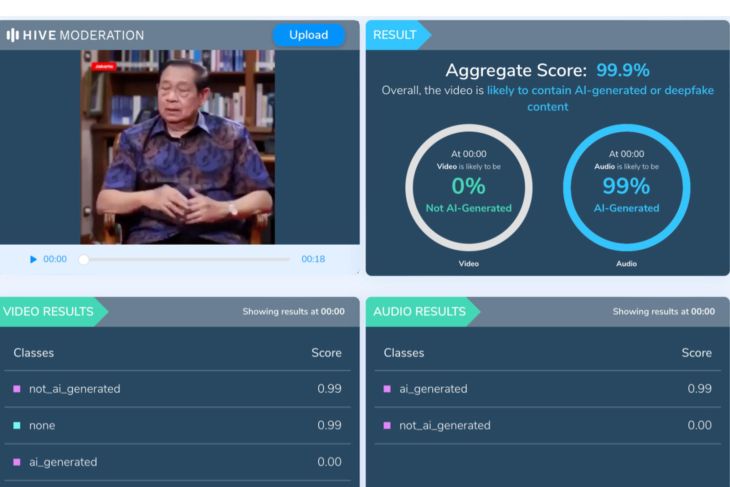Screen dimensions: 730x487
Task: Click the Audio label under the gauge
Action: pos(627,264)
